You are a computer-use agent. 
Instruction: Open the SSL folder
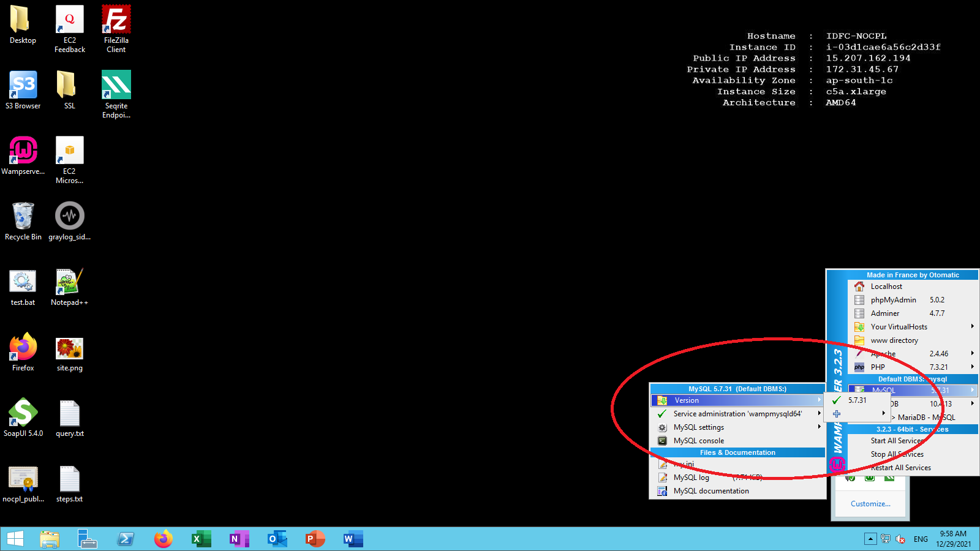pos(70,90)
